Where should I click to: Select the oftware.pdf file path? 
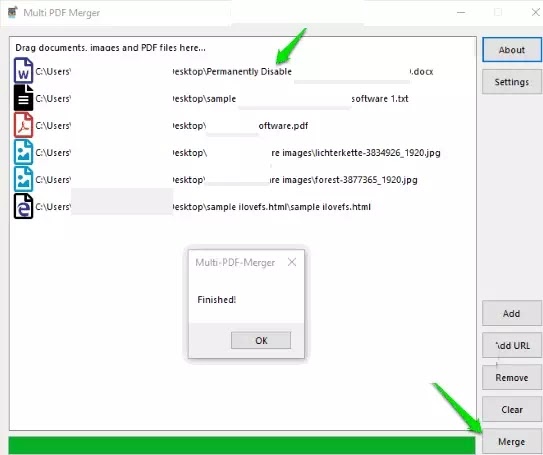(x=171, y=126)
